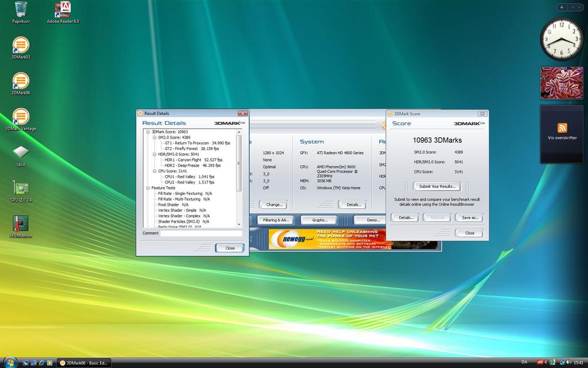588x368 pixels.
Task: Select the cpuz desktop icon
Action: tap(21, 155)
